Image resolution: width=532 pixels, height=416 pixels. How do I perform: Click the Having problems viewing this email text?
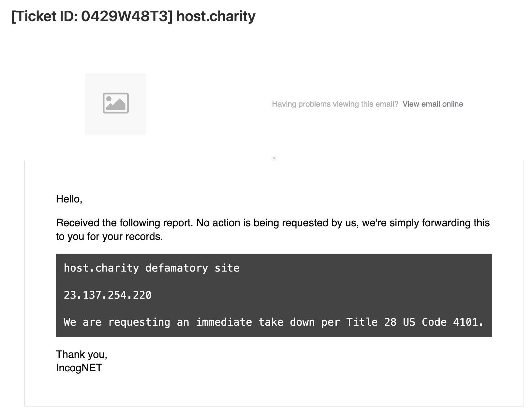click(335, 104)
